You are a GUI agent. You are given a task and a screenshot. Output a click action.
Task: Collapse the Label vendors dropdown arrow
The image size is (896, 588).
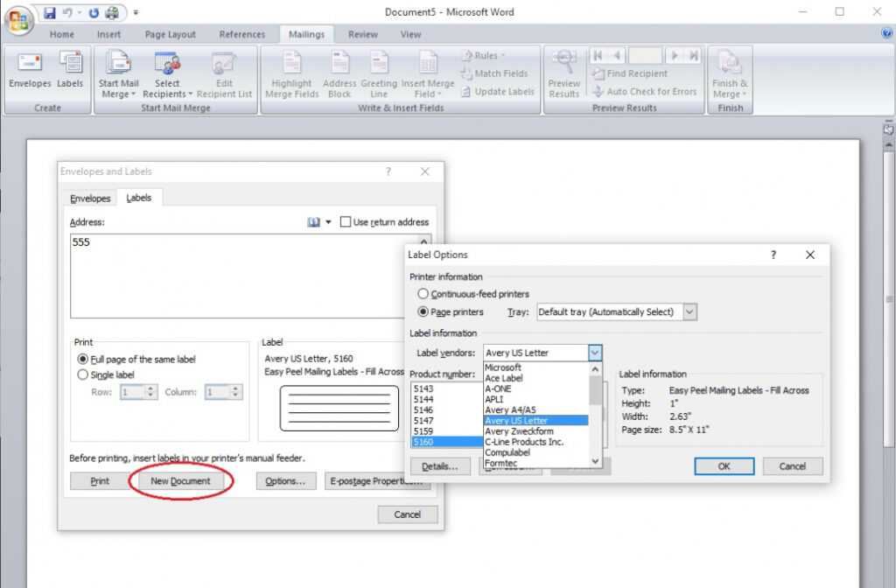click(x=595, y=353)
